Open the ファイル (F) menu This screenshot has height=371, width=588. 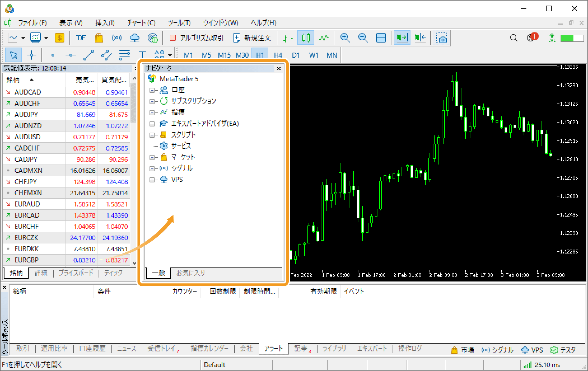(x=32, y=23)
